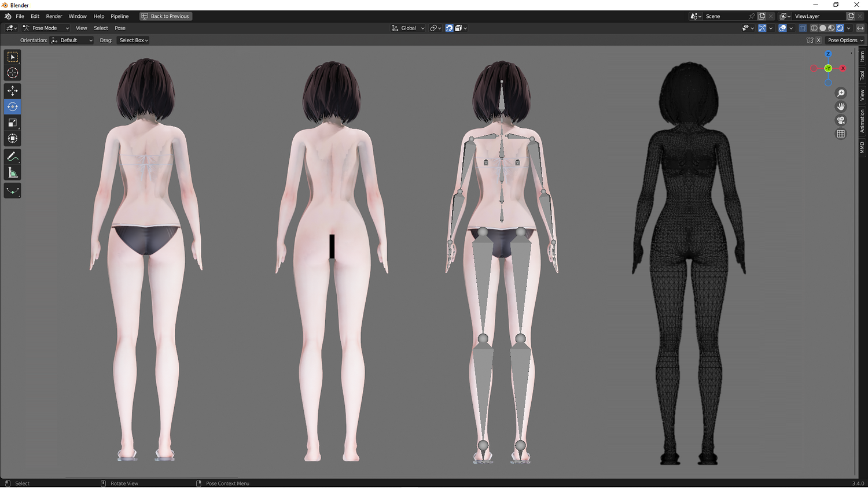Open the visibility and selectability dropdown

tap(748, 28)
